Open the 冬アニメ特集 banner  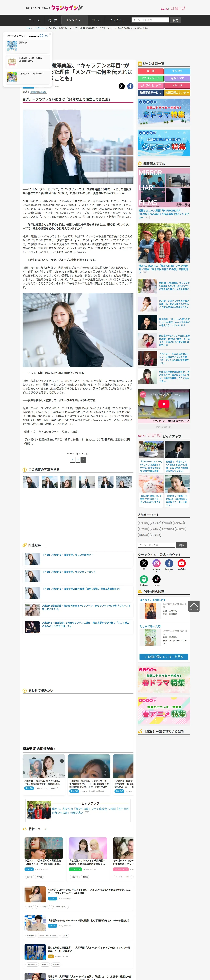(164, 143)
